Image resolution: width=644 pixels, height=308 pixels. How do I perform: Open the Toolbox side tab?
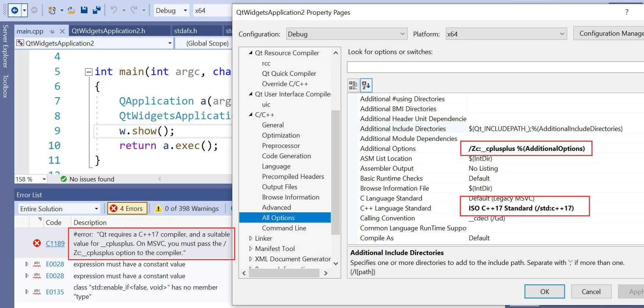[x=6, y=86]
